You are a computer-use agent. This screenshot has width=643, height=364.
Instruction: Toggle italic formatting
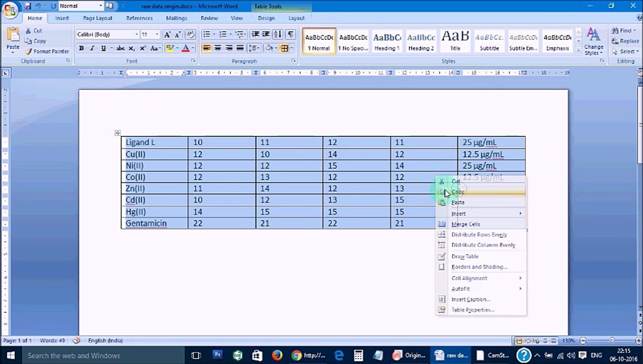(92, 49)
